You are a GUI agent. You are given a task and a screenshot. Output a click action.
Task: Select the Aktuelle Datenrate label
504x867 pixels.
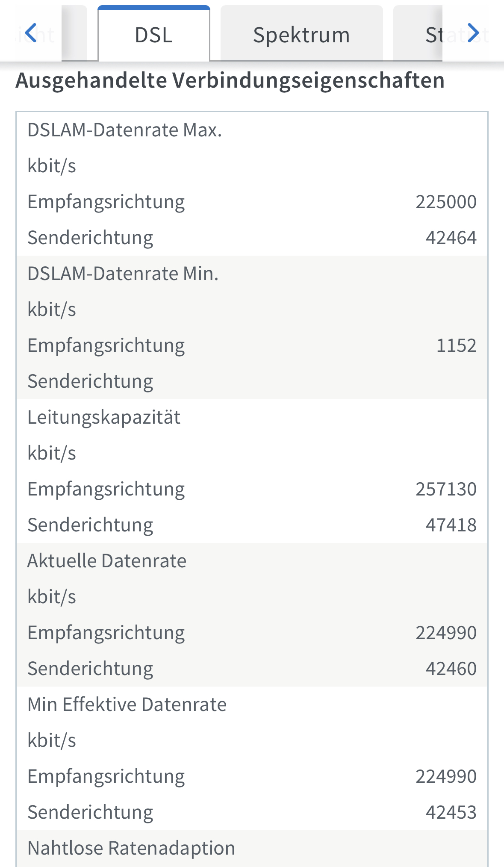click(107, 561)
